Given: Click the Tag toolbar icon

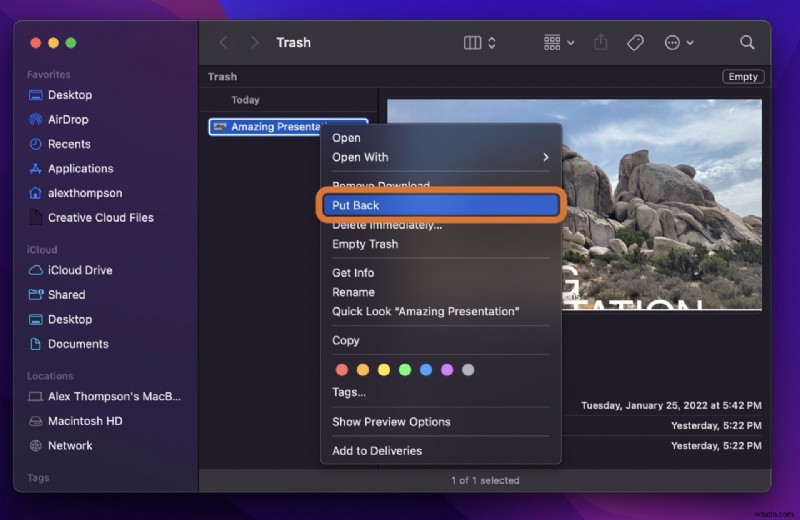Looking at the screenshot, I should tap(635, 42).
